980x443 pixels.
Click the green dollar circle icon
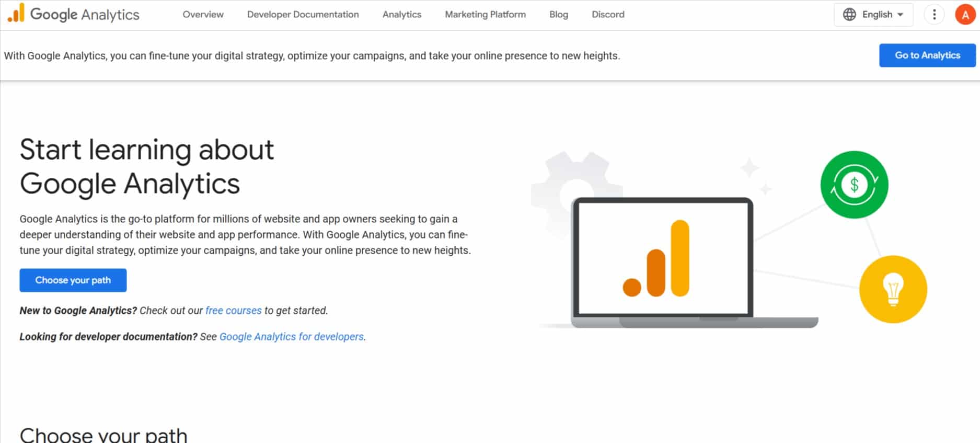(x=854, y=185)
